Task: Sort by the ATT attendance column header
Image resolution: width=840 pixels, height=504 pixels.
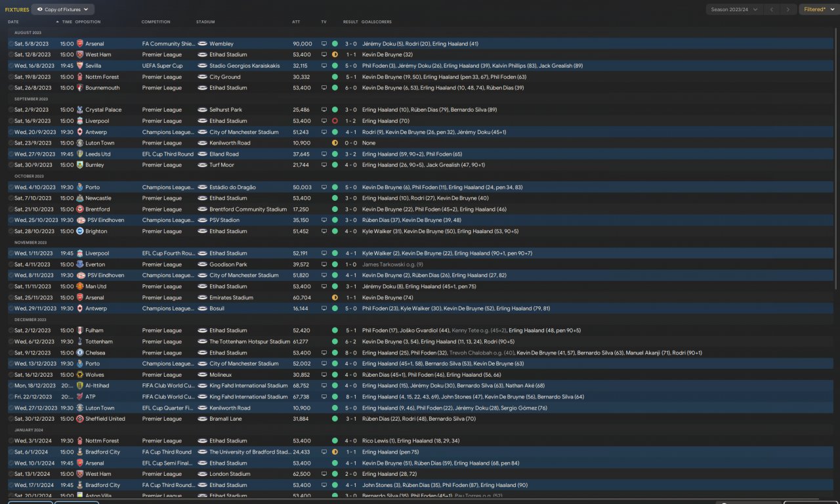Action: point(296,22)
